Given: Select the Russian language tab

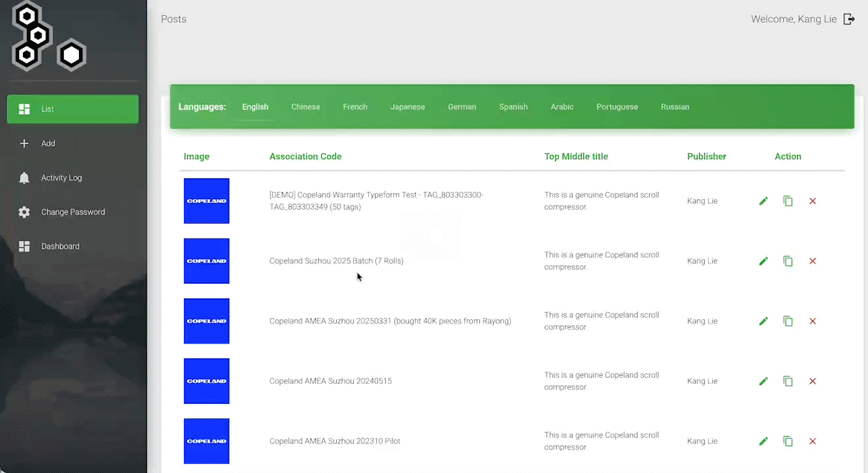Looking at the screenshot, I should point(675,106).
